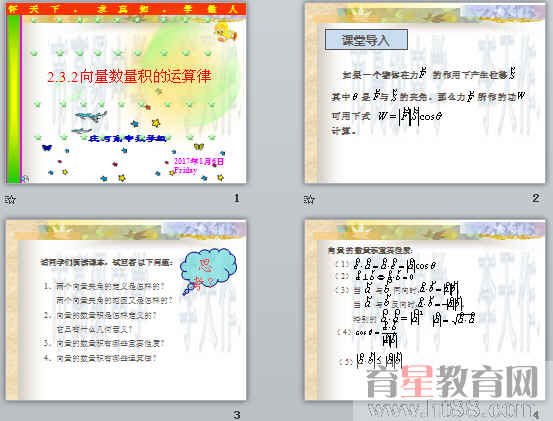Viewport: 553px width, 421px height.
Task: Click the red title 2.3.2向量数量积的运算律
Action: click(129, 77)
